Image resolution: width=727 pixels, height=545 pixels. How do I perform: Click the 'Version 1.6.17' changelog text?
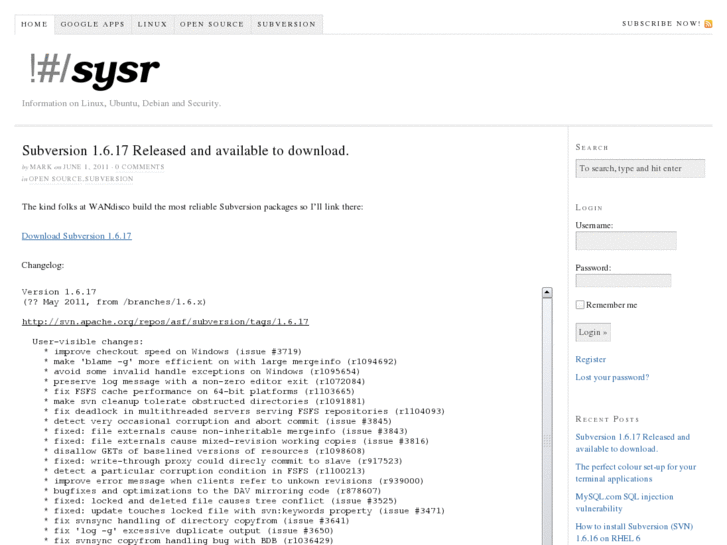point(59,292)
